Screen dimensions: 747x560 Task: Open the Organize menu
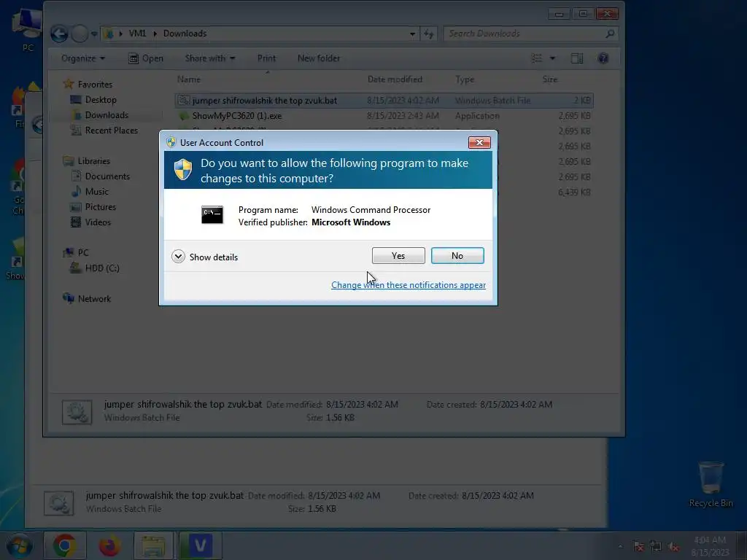tap(83, 58)
